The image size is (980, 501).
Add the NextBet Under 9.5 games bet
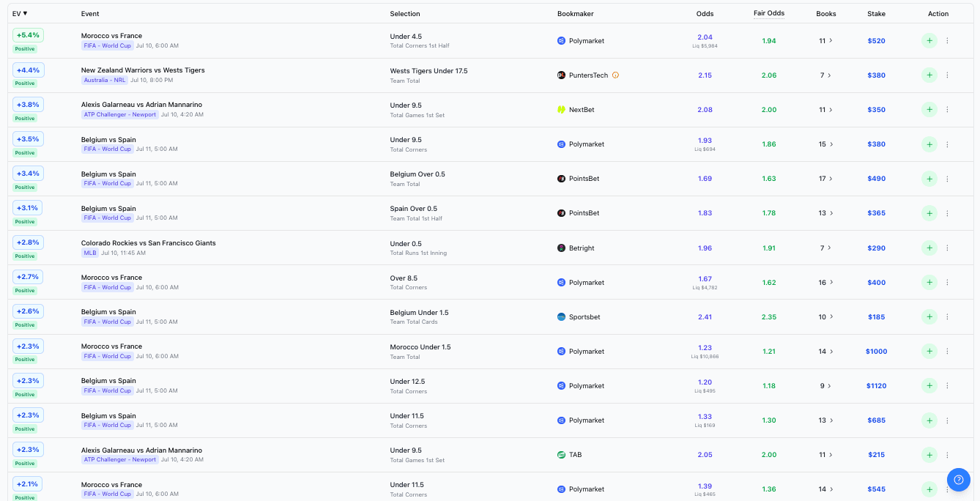coord(929,110)
